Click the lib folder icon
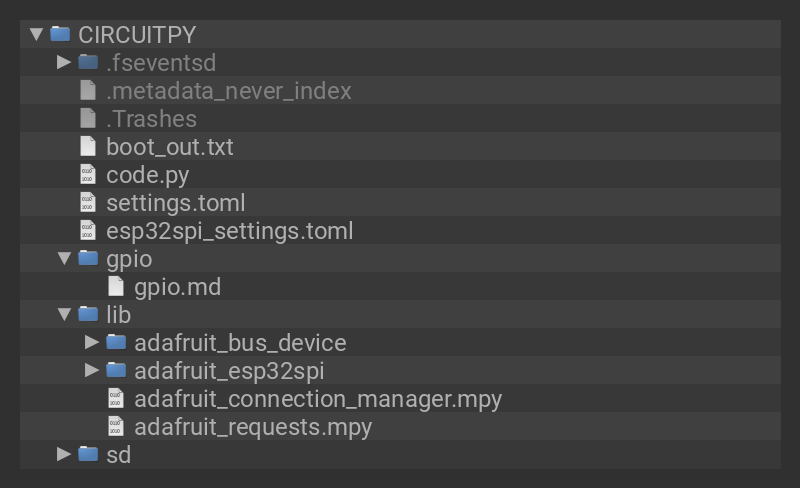800x488 pixels. [88, 315]
